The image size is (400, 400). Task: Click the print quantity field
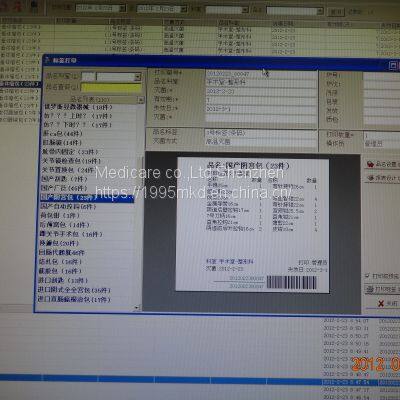(x=382, y=136)
